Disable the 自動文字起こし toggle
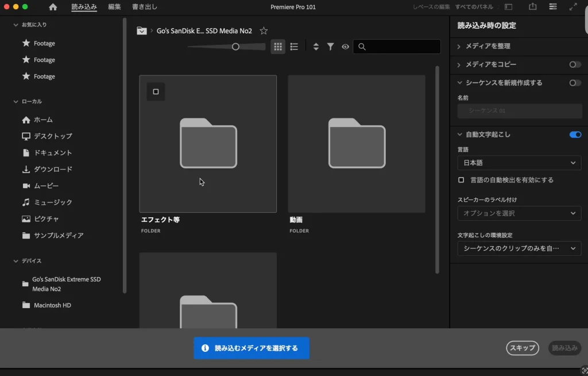The height and width of the screenshot is (376, 588). 575,134
